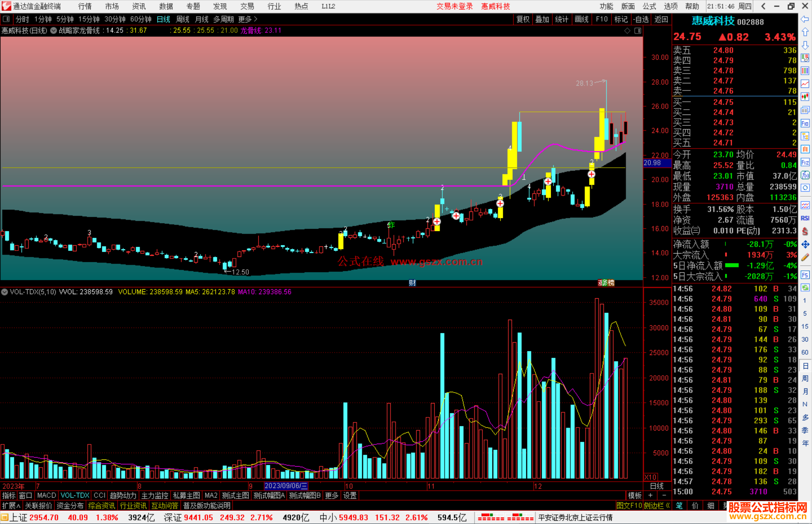Click the F10 icon in right sidebar

tap(805, 123)
